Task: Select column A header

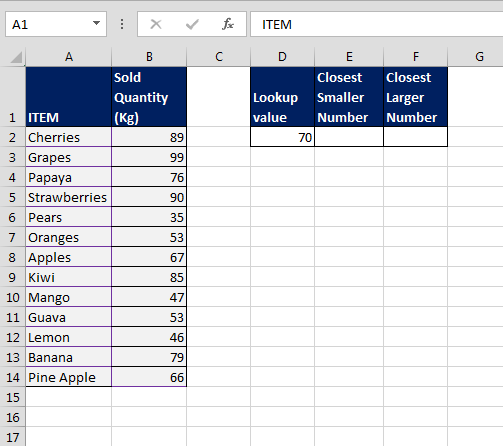Action: tap(69, 57)
